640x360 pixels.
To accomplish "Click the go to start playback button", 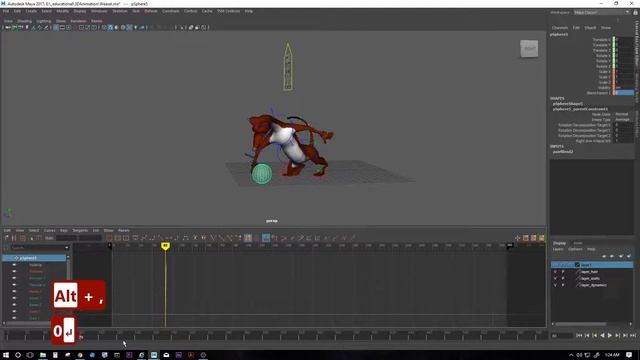I will click(579, 336).
